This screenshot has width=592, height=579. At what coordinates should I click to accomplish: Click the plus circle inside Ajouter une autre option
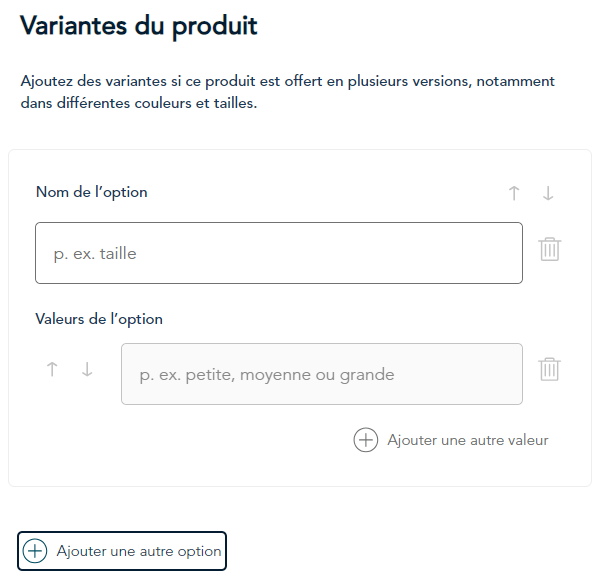point(35,551)
